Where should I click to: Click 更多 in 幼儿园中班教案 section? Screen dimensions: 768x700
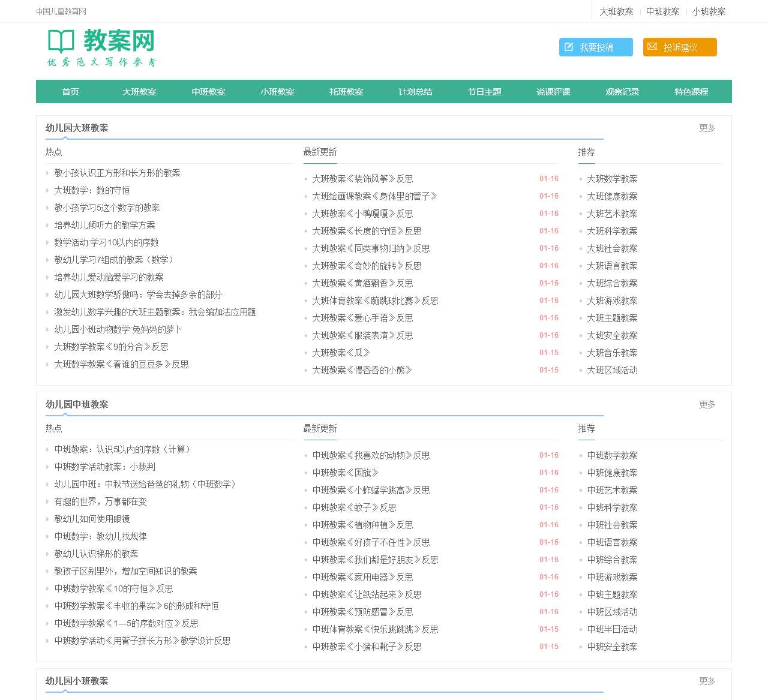[x=707, y=404]
